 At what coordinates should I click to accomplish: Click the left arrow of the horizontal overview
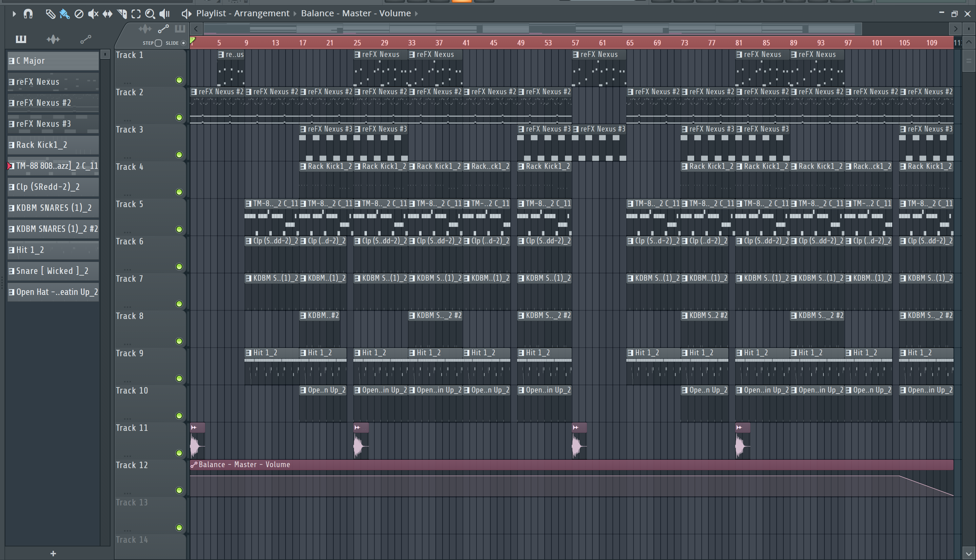(196, 29)
